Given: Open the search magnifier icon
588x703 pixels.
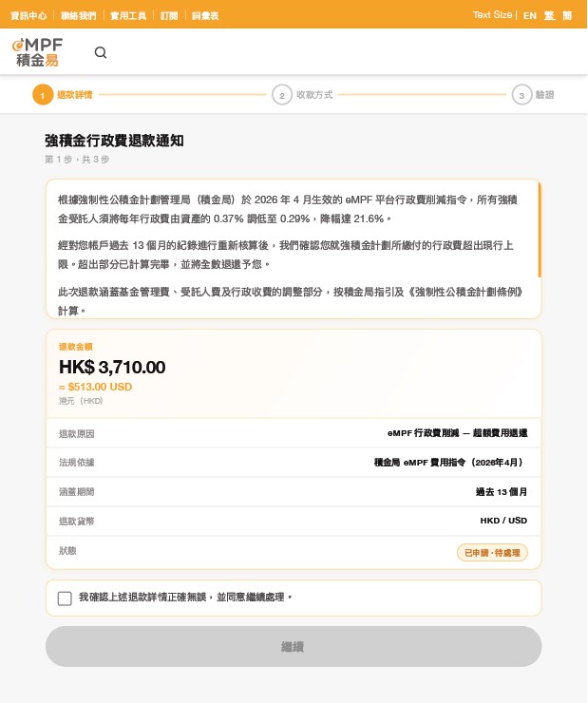Looking at the screenshot, I should pyautogui.click(x=101, y=52).
